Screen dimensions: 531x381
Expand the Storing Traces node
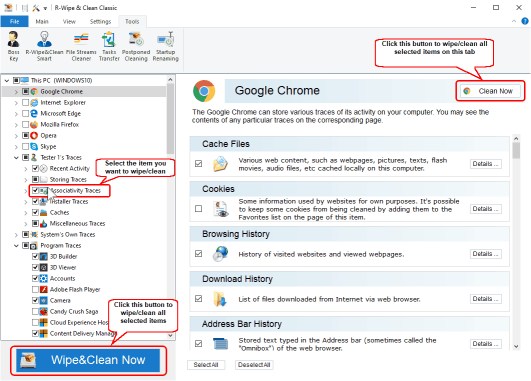tap(26, 179)
